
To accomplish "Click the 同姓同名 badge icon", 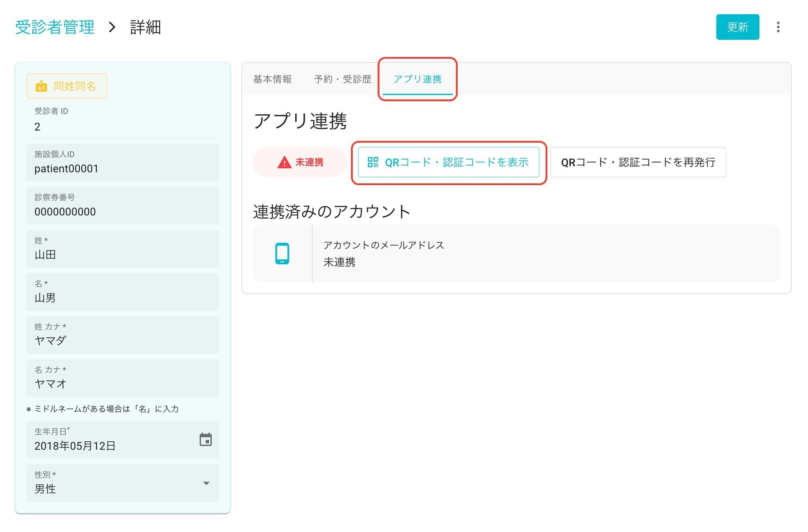I will pyautogui.click(x=41, y=86).
